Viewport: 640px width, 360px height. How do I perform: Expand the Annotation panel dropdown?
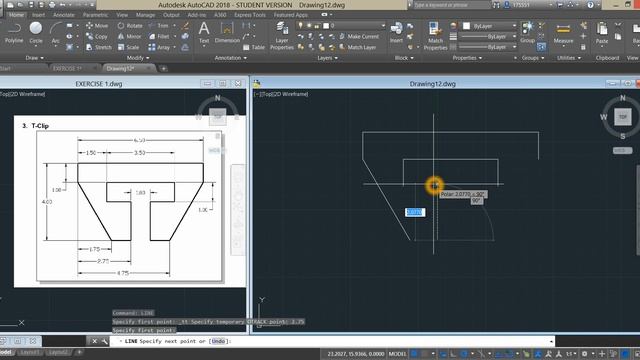[231, 58]
